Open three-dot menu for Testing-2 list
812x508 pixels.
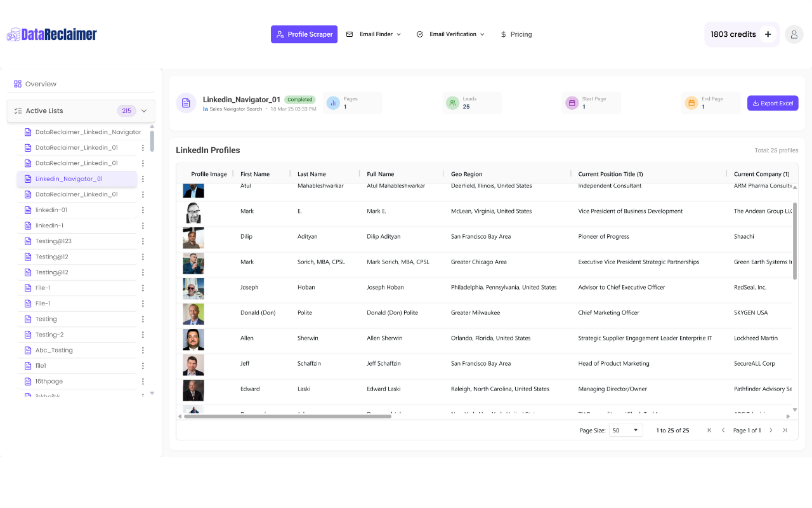(x=143, y=335)
